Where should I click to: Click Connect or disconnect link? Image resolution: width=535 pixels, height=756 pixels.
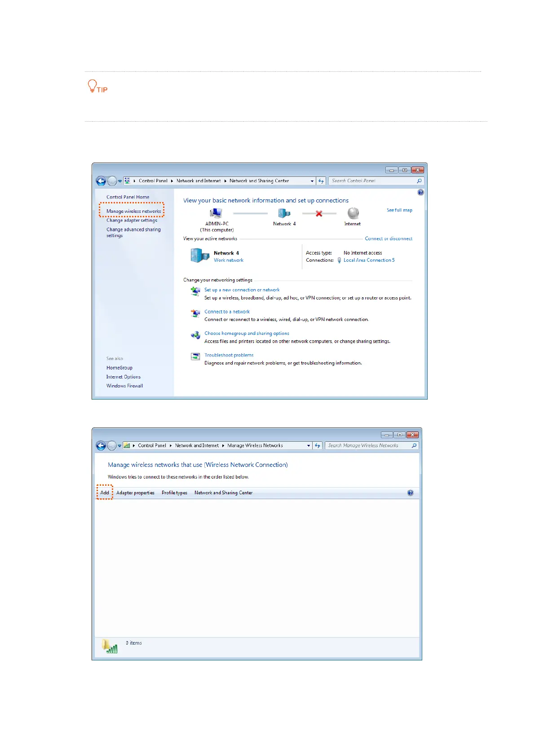tap(389, 239)
